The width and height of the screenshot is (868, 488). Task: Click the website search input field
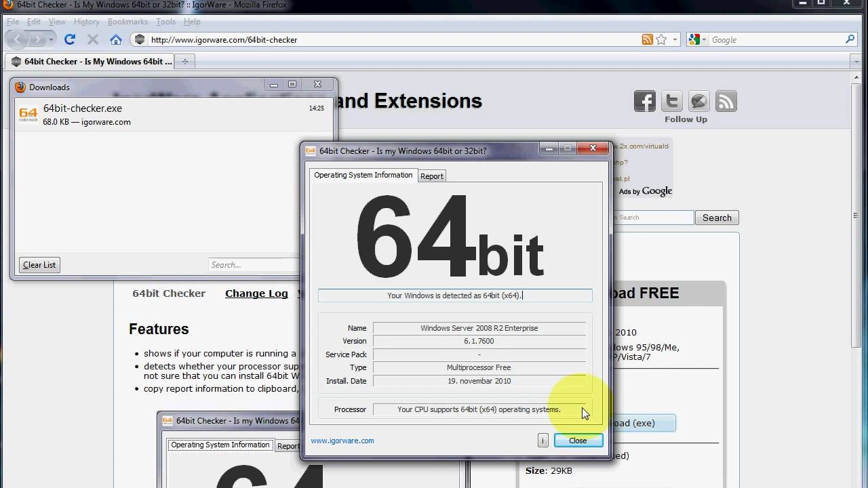pyautogui.click(x=652, y=218)
